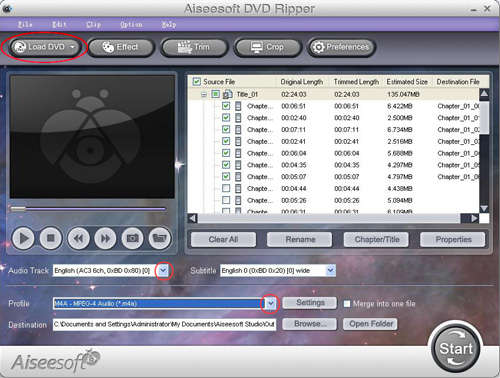Expand the Profile format dropdown
This screenshot has width=500, height=378.
(271, 304)
